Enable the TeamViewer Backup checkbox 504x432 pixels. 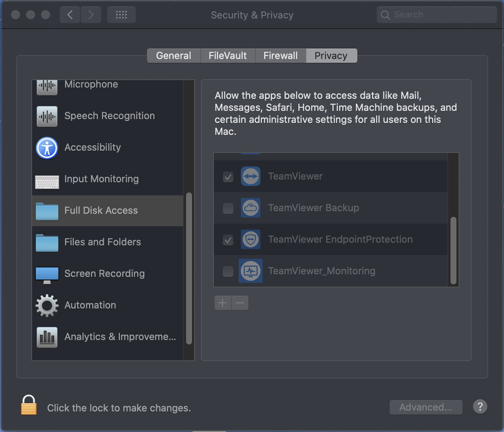tap(228, 208)
